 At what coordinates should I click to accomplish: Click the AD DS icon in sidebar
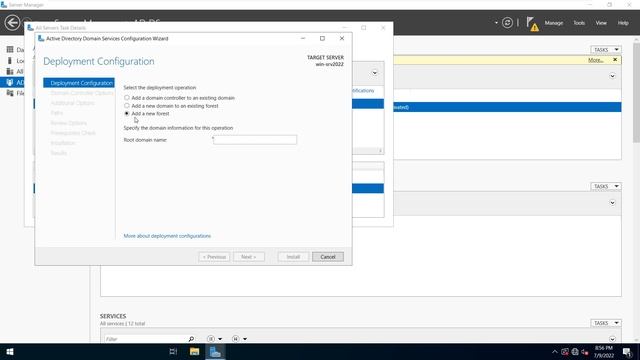pos(10,82)
